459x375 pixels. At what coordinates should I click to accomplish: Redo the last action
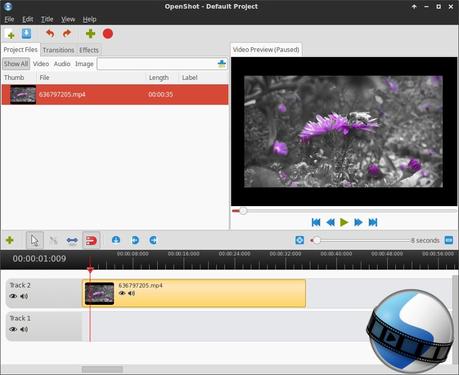(x=67, y=34)
